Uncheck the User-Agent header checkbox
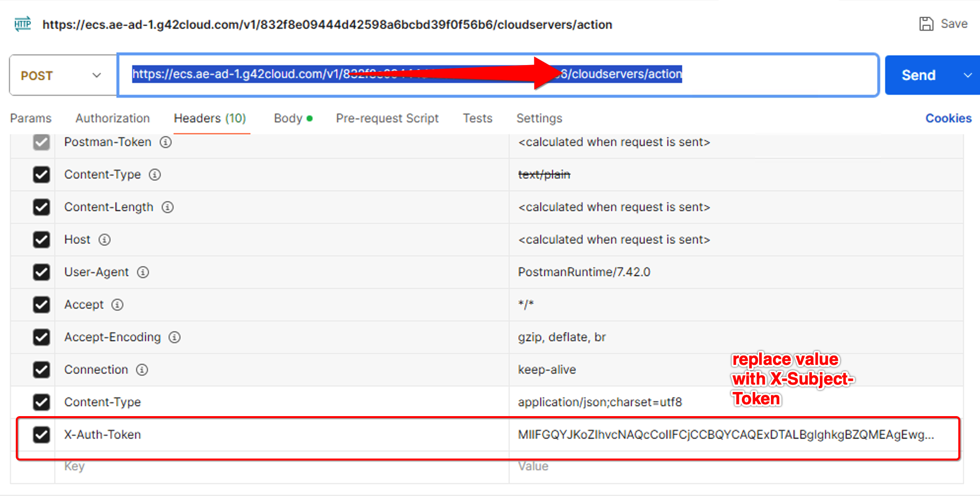The height and width of the screenshot is (496, 980). tap(41, 272)
